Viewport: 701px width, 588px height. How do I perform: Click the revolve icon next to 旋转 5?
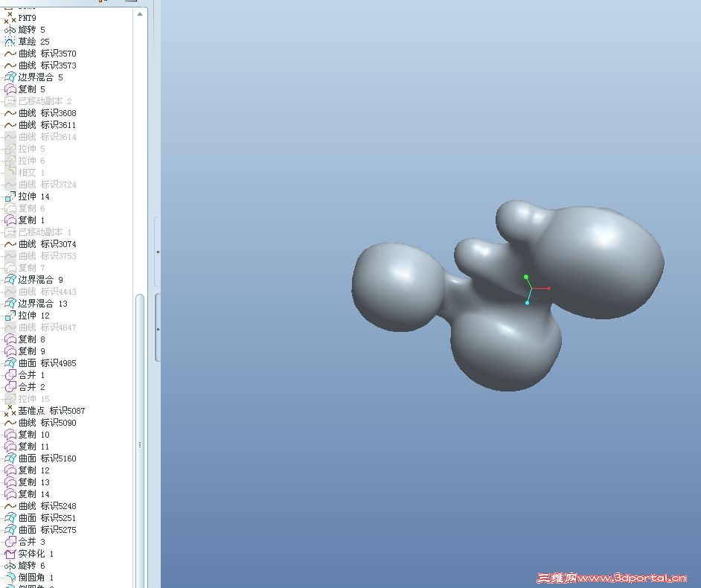click(10, 30)
